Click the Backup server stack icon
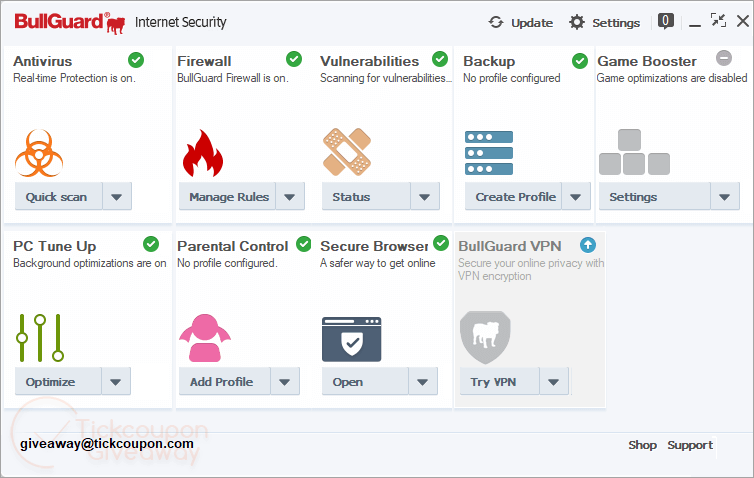Screen dimensions: 754x478 [x=489, y=153]
